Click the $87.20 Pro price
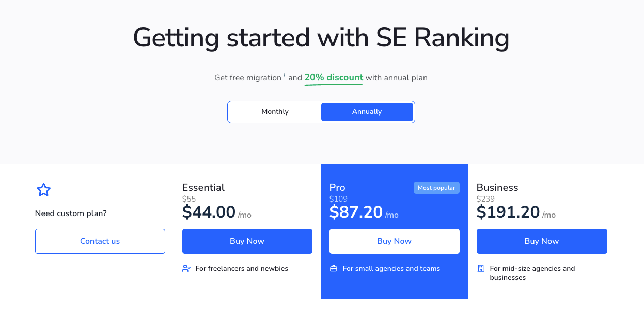 (356, 212)
